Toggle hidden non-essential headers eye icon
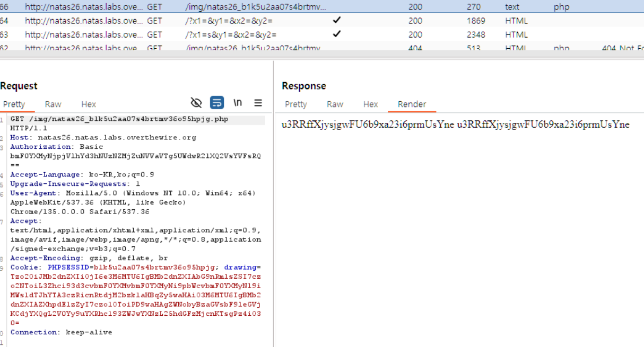This screenshot has width=644, height=347. pyautogui.click(x=196, y=103)
